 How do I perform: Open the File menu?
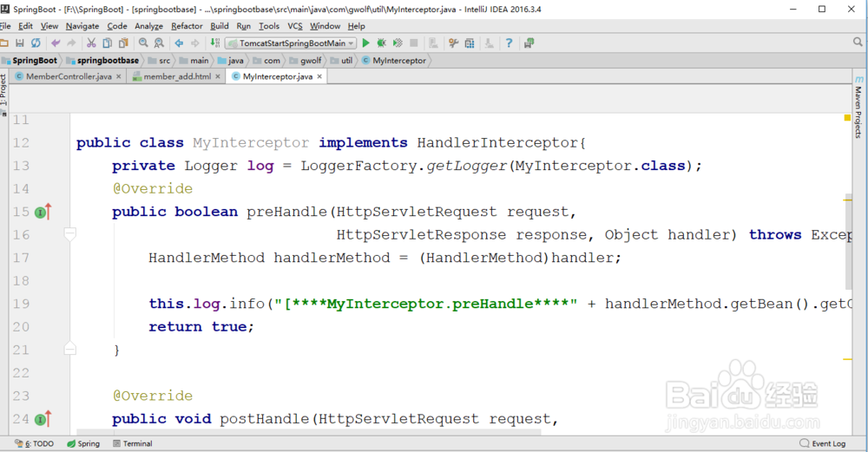pyautogui.click(x=5, y=26)
